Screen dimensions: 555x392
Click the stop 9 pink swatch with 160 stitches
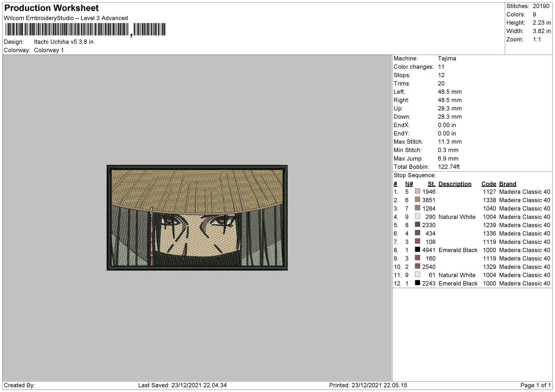point(417,258)
